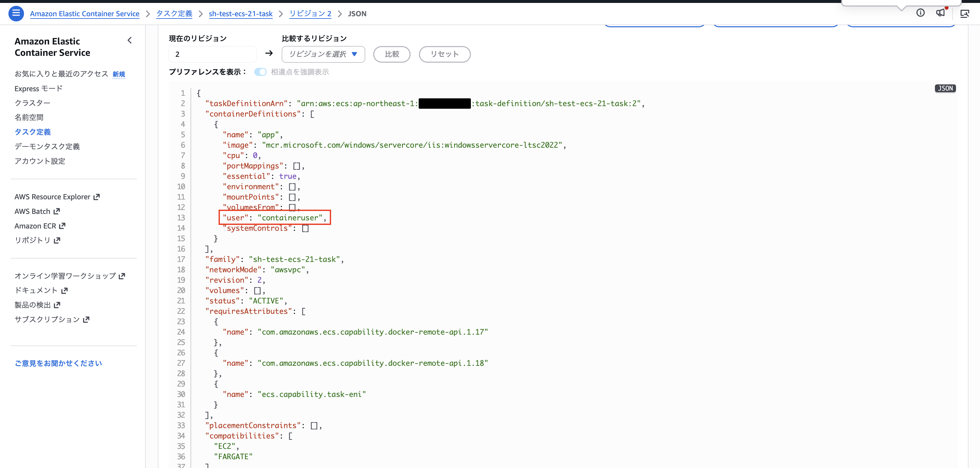Screen dimensions: 980x468
Task: Click external link icon beside AWS Resource Explorer
Action: coord(97,197)
